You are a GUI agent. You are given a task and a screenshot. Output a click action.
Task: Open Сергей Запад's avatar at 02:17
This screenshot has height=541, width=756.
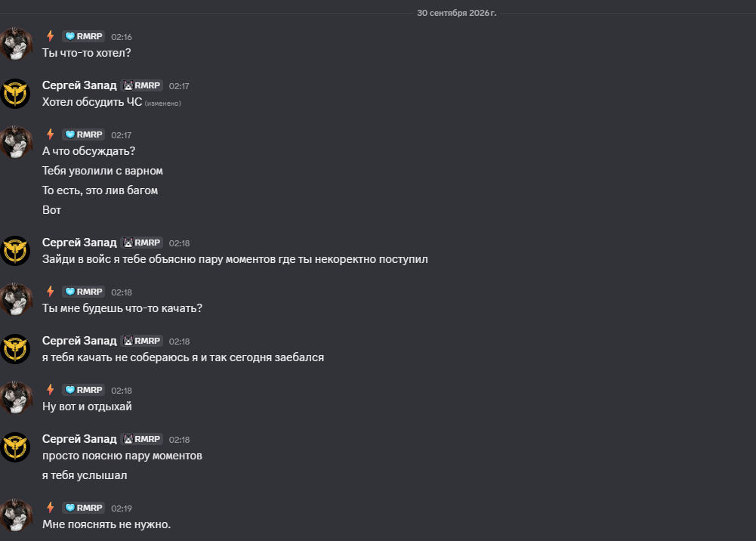[15, 94]
